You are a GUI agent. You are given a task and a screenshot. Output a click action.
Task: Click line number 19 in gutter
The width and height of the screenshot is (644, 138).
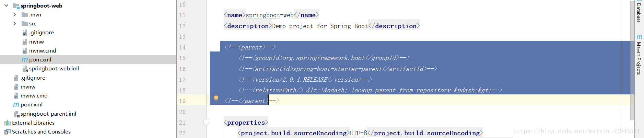coord(182,101)
